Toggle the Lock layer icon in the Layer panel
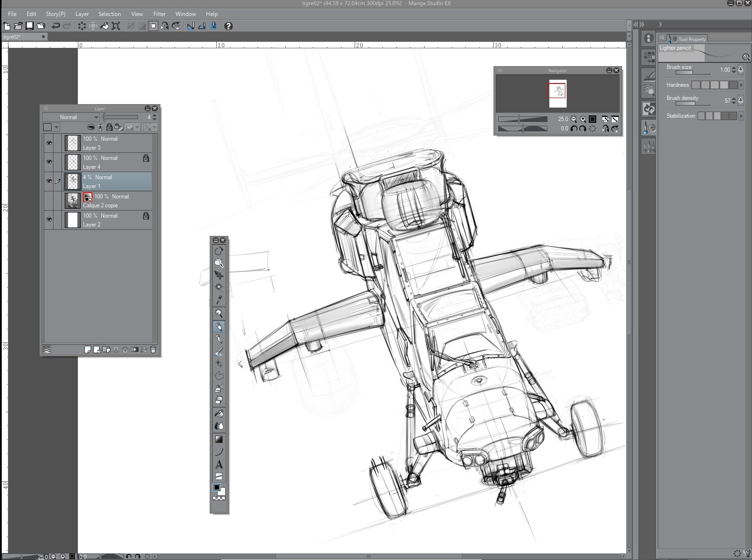752x560 pixels. (109, 127)
